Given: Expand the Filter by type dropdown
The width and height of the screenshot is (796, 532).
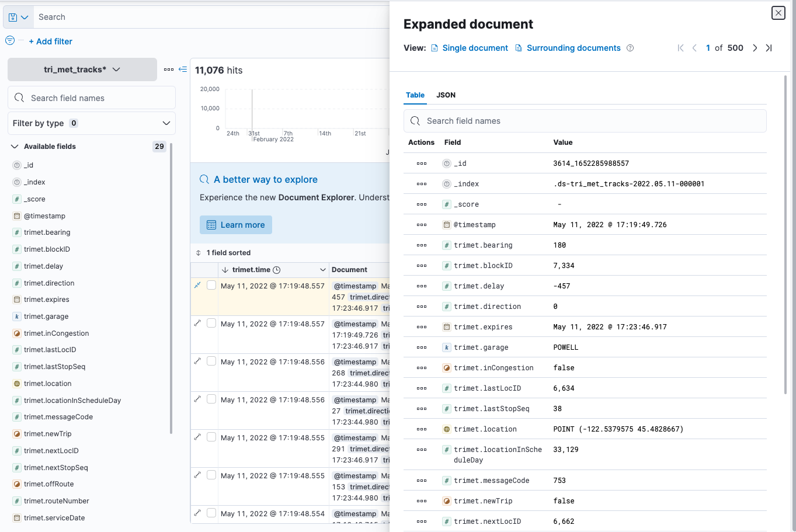Looking at the screenshot, I should 92,123.
